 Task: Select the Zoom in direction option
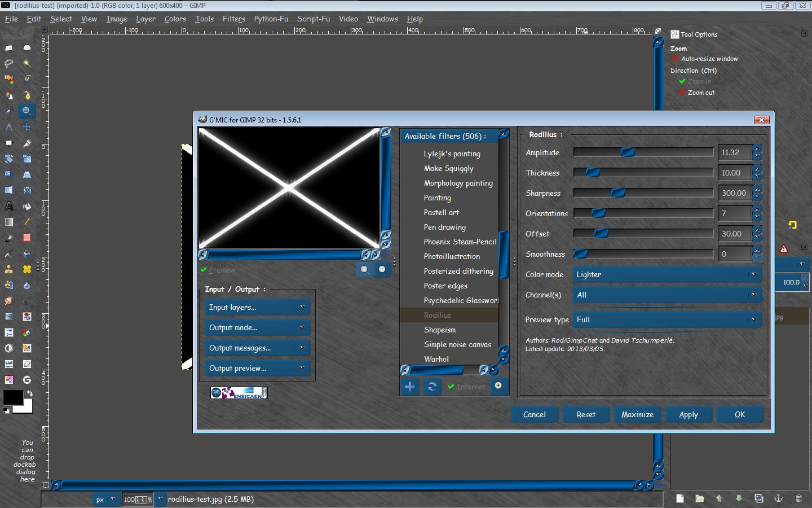[x=695, y=81]
